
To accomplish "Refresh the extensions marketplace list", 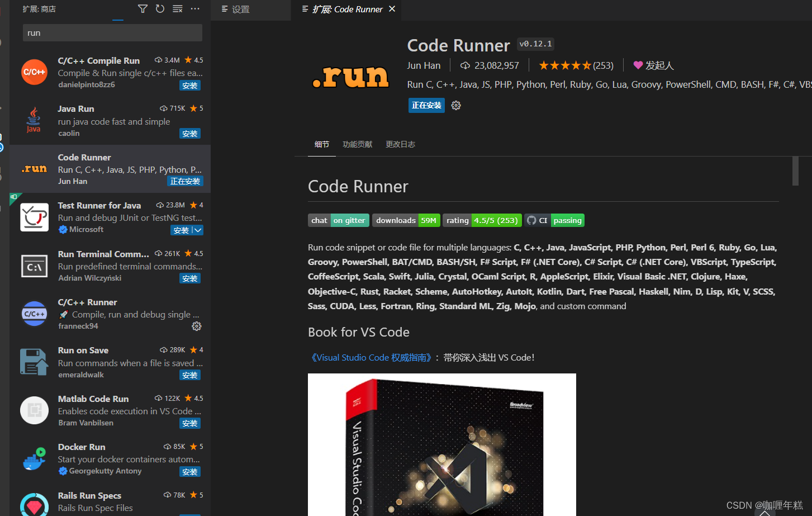I will tap(160, 9).
